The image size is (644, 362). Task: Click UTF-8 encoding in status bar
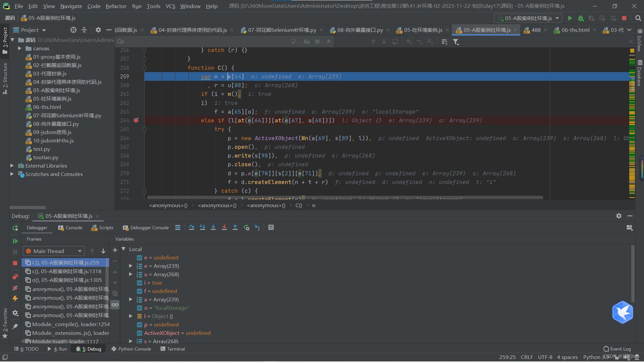coord(545,357)
